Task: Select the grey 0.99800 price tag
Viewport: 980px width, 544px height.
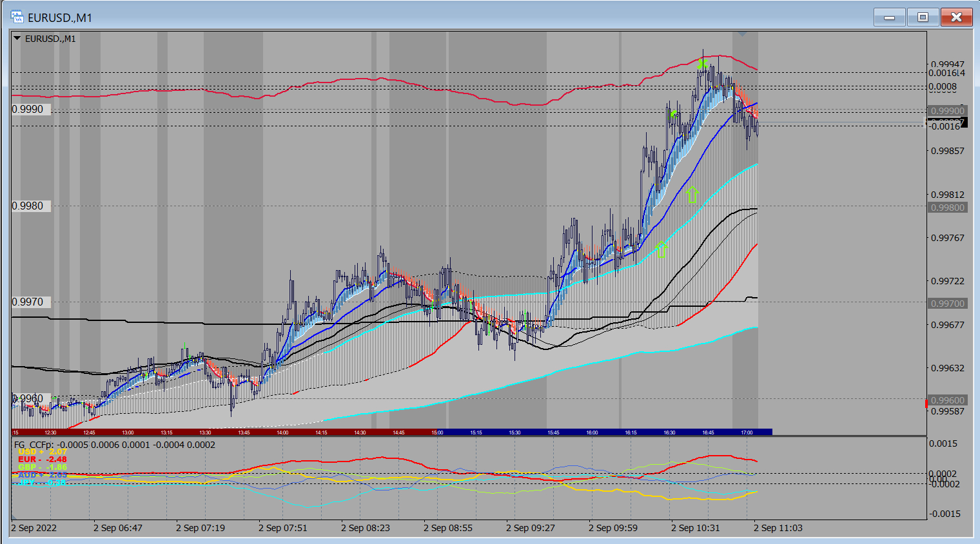Action: click(947, 208)
